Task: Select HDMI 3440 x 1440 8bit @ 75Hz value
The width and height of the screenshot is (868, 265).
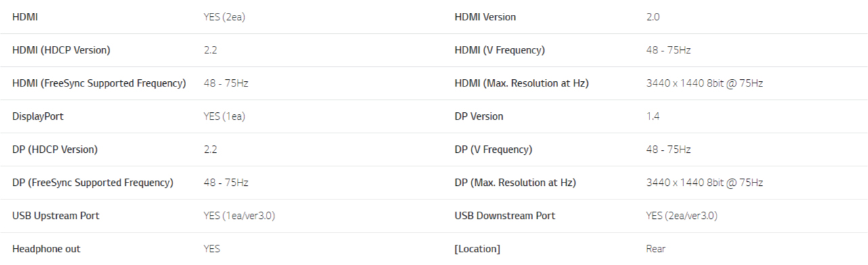Action: coord(704,83)
